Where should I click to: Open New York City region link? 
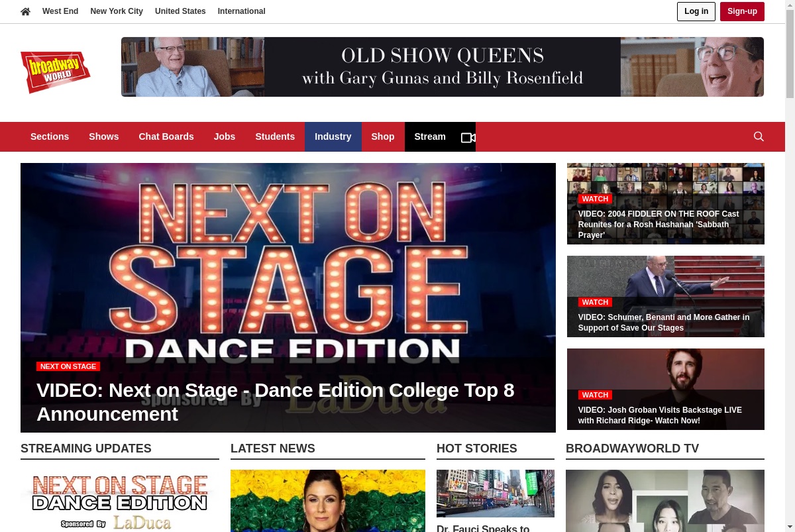click(117, 11)
